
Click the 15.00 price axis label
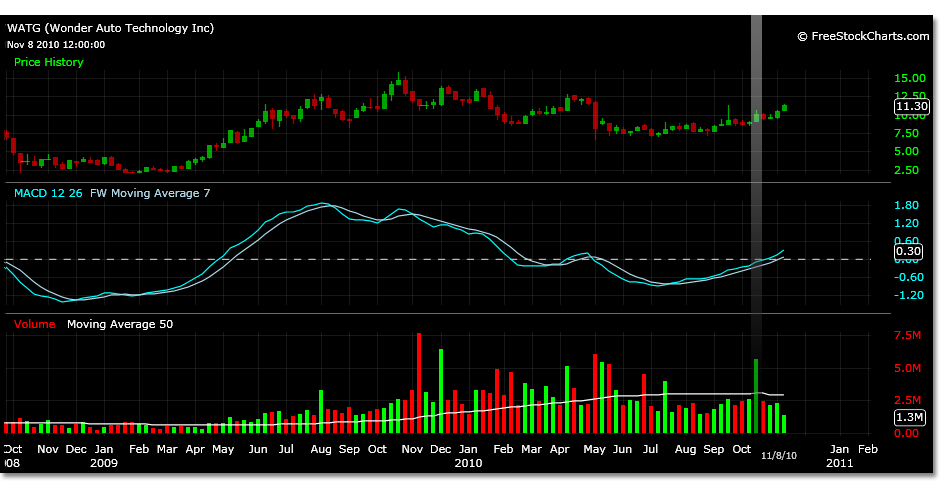(x=908, y=78)
